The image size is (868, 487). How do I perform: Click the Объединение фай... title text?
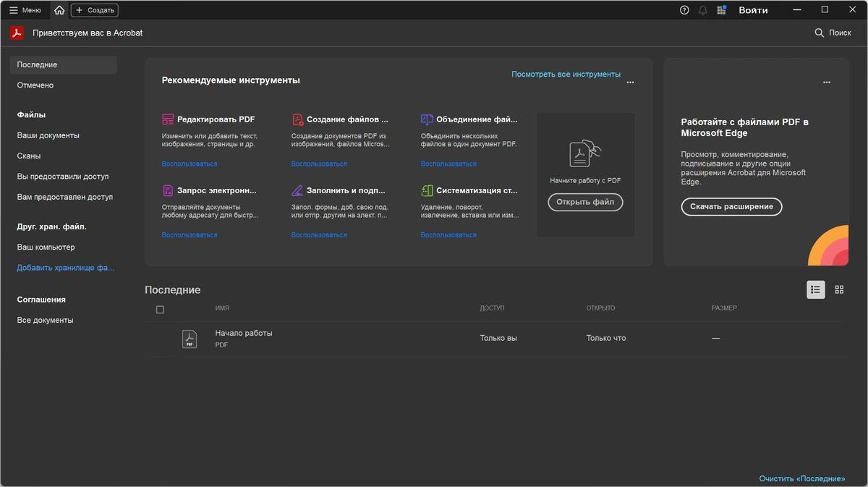click(x=477, y=119)
